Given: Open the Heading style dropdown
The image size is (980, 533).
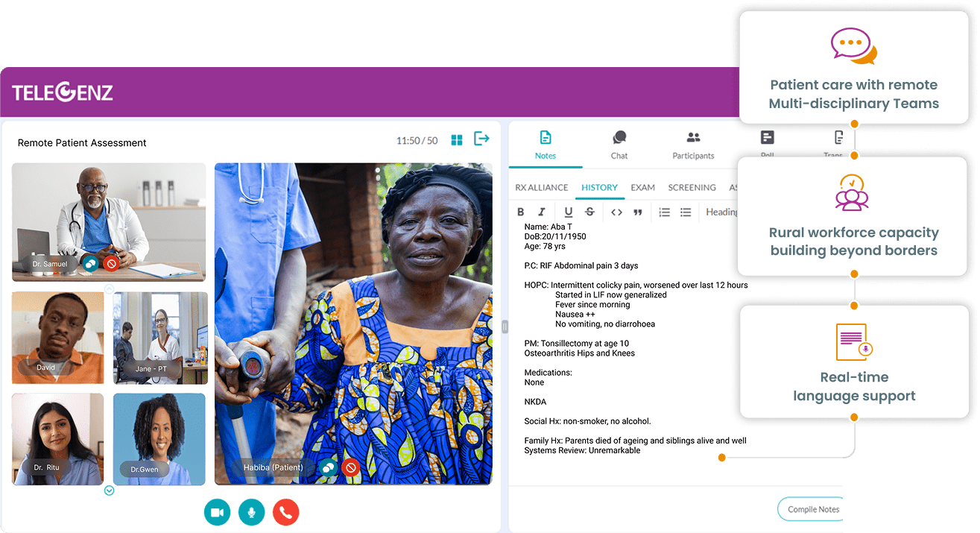Looking at the screenshot, I should (x=721, y=212).
